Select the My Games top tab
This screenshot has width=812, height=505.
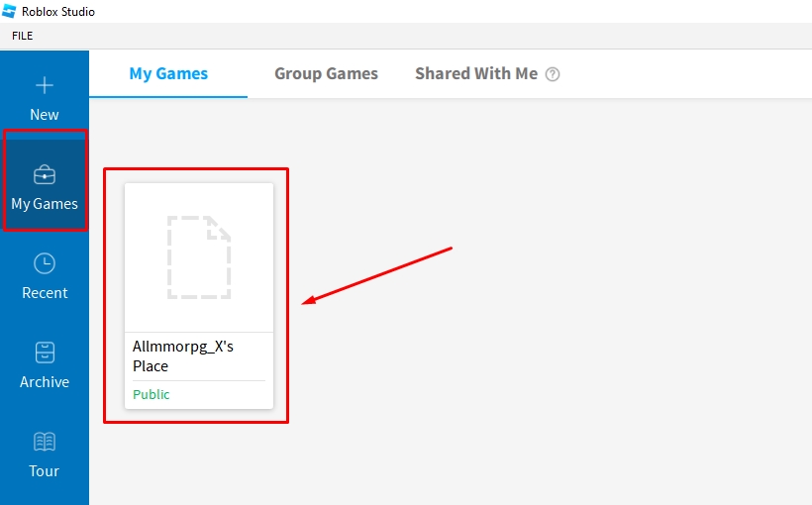[168, 73]
